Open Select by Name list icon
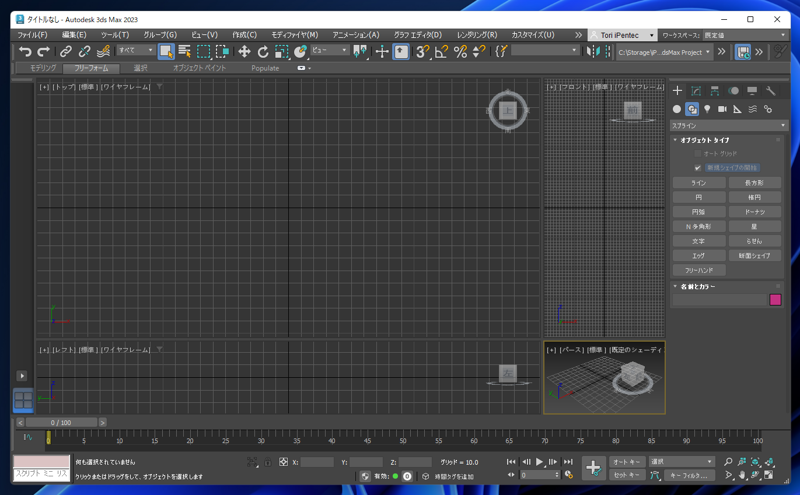The height and width of the screenshot is (495, 800). (x=185, y=52)
